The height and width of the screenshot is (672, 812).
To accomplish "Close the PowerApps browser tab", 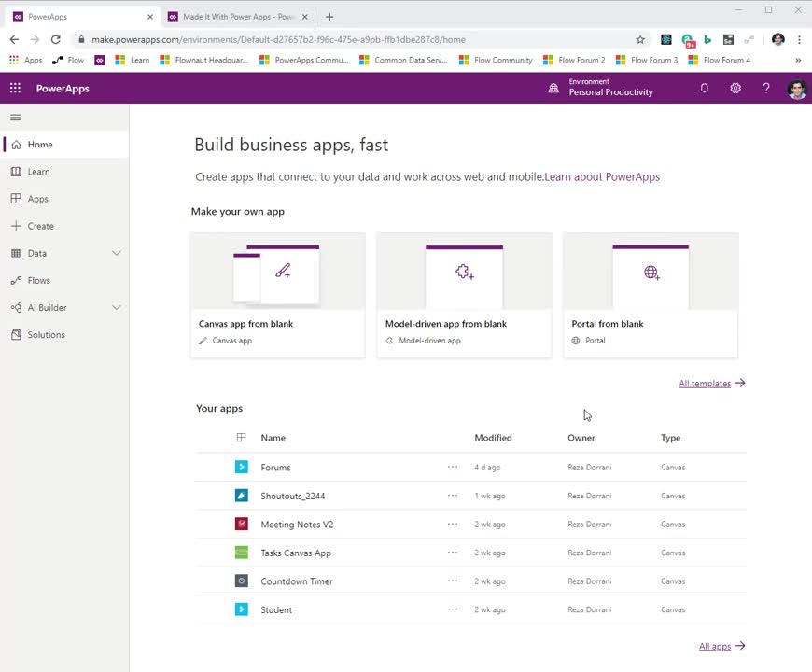I will 150,17.
